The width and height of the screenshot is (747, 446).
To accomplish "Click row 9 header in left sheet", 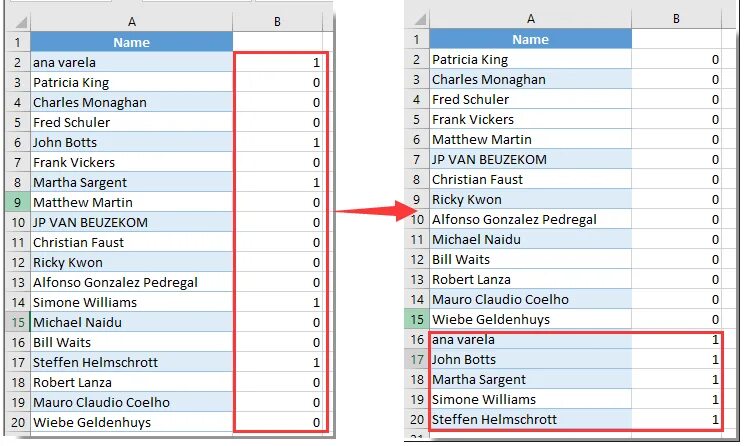I will pyautogui.click(x=18, y=202).
